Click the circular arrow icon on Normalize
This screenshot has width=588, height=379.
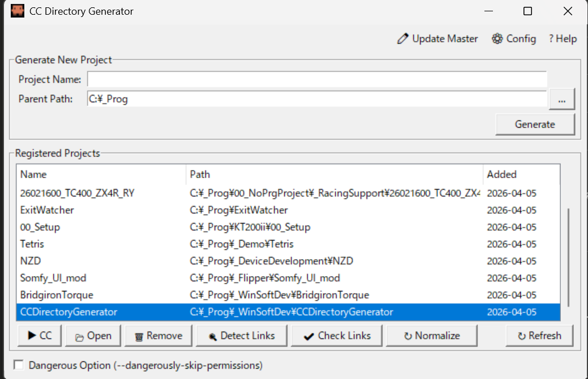408,336
